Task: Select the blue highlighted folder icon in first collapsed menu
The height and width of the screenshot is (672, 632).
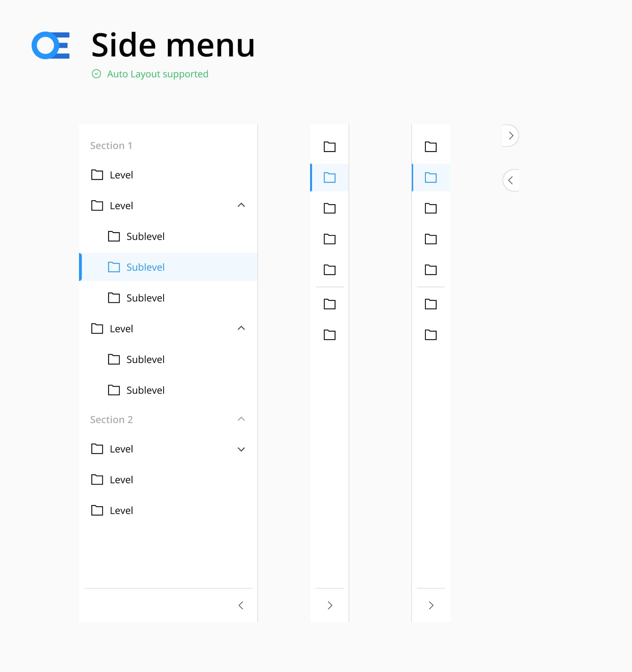Action: point(329,178)
